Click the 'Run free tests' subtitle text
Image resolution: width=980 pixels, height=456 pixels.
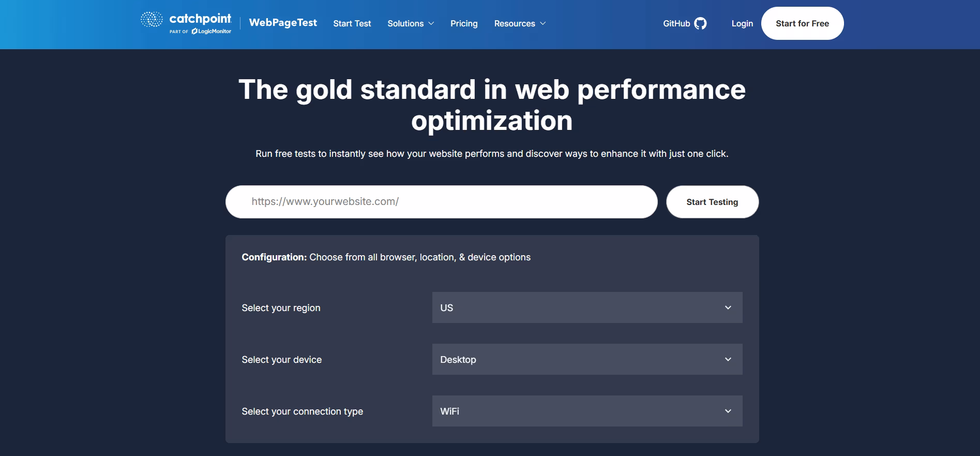click(x=492, y=154)
